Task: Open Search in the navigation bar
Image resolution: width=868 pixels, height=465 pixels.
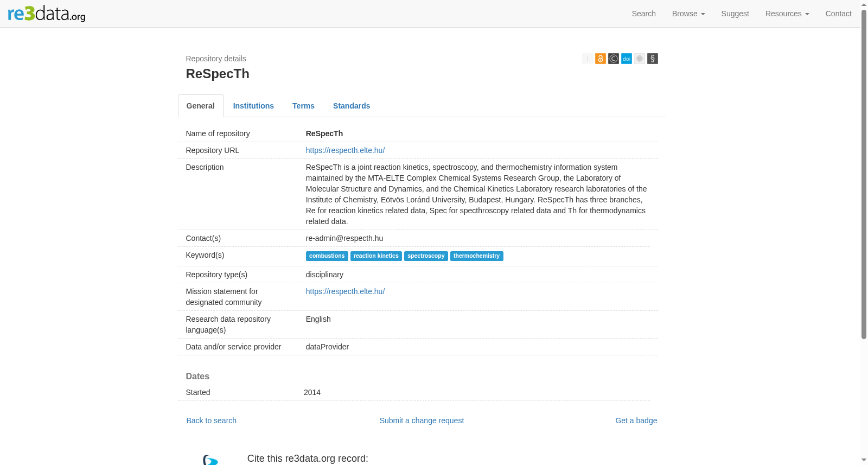Action: tap(643, 14)
